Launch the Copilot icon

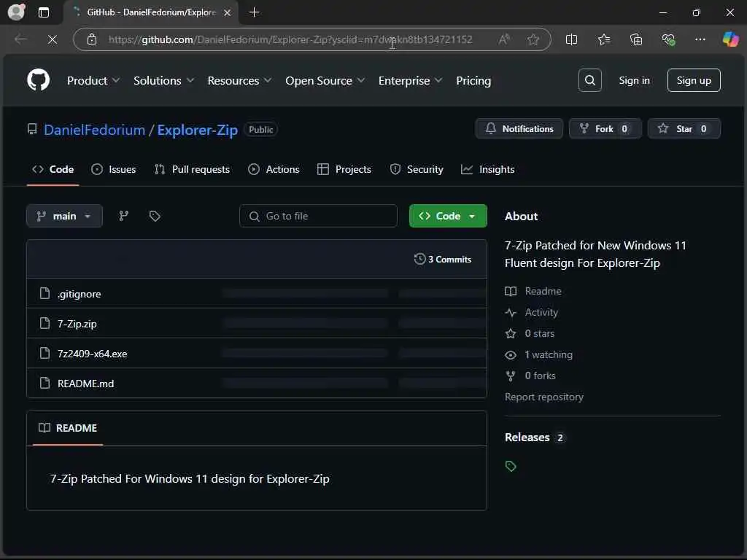point(730,39)
